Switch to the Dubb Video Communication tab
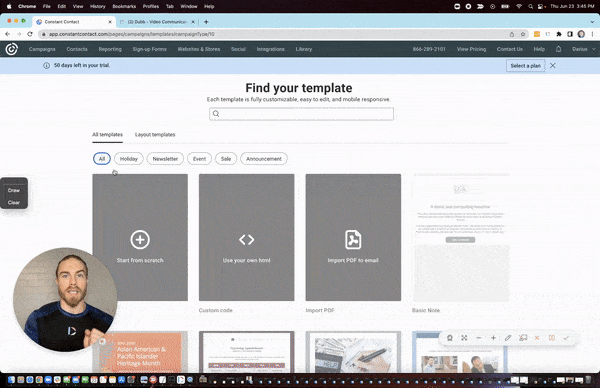This screenshot has height=388, width=600. (x=157, y=22)
